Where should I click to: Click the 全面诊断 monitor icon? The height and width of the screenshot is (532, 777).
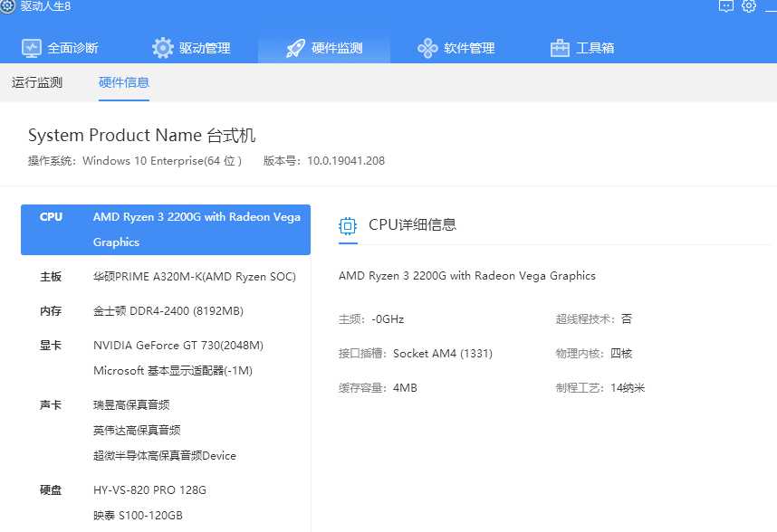[31, 48]
